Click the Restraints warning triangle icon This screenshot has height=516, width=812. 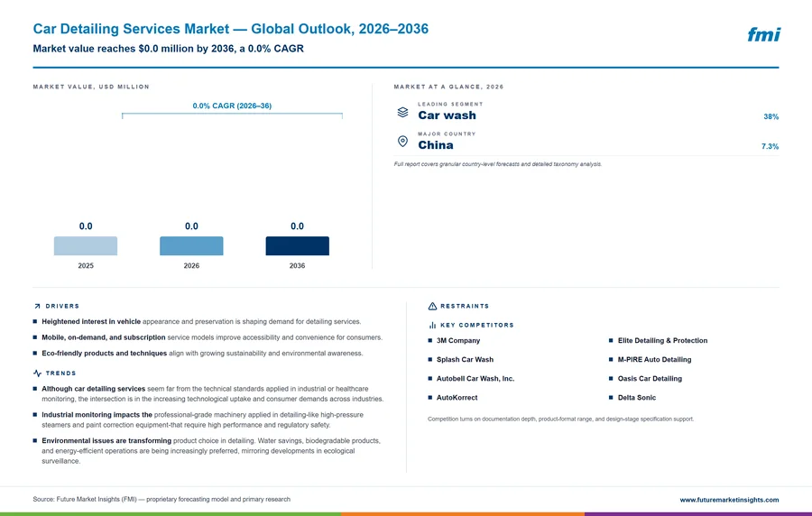click(x=432, y=307)
